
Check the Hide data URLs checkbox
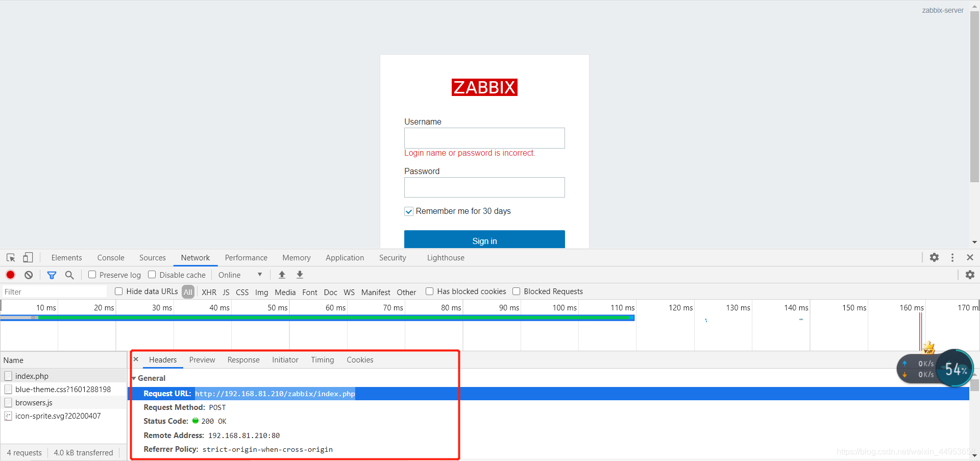click(x=119, y=292)
